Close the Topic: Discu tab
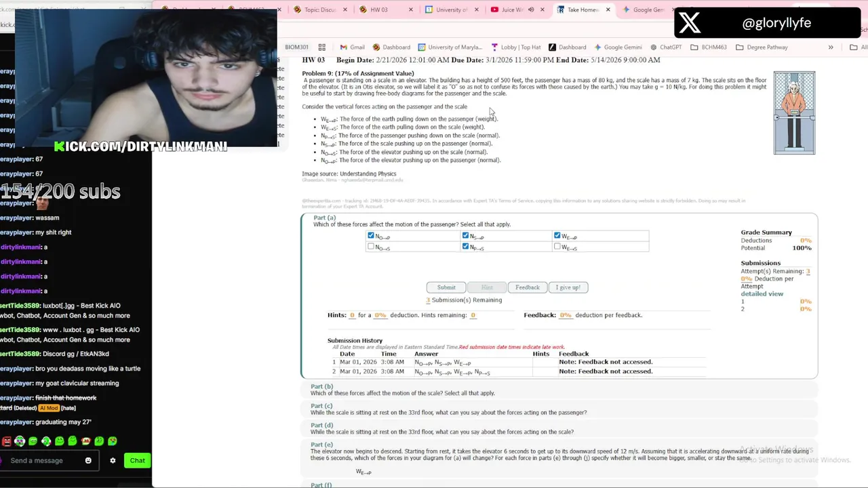The height and width of the screenshot is (488, 868). [x=346, y=9]
